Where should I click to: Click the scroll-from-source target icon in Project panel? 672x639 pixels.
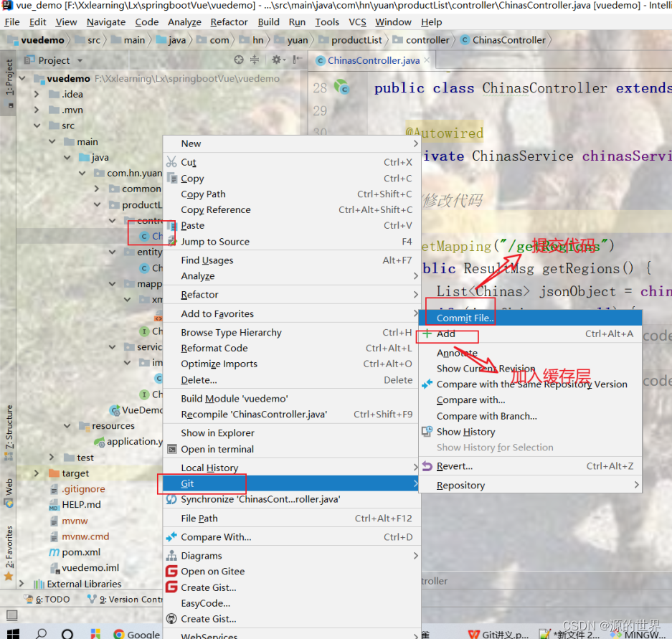pyautogui.click(x=239, y=60)
